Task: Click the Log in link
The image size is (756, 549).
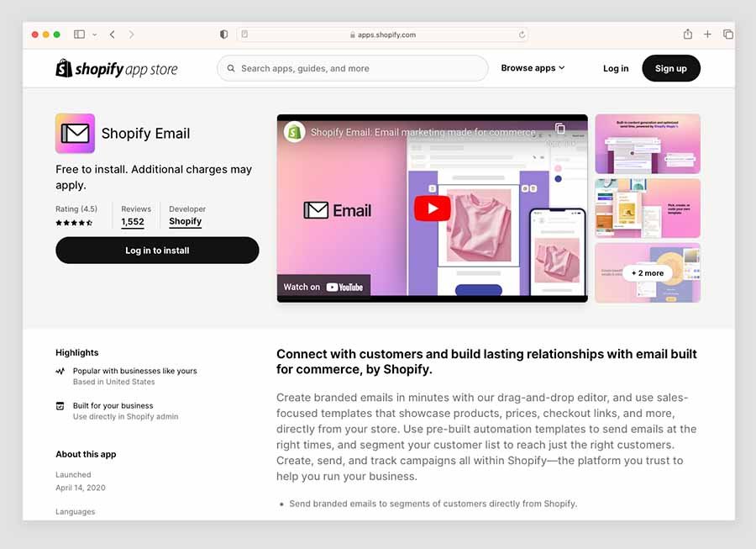Action: [616, 68]
